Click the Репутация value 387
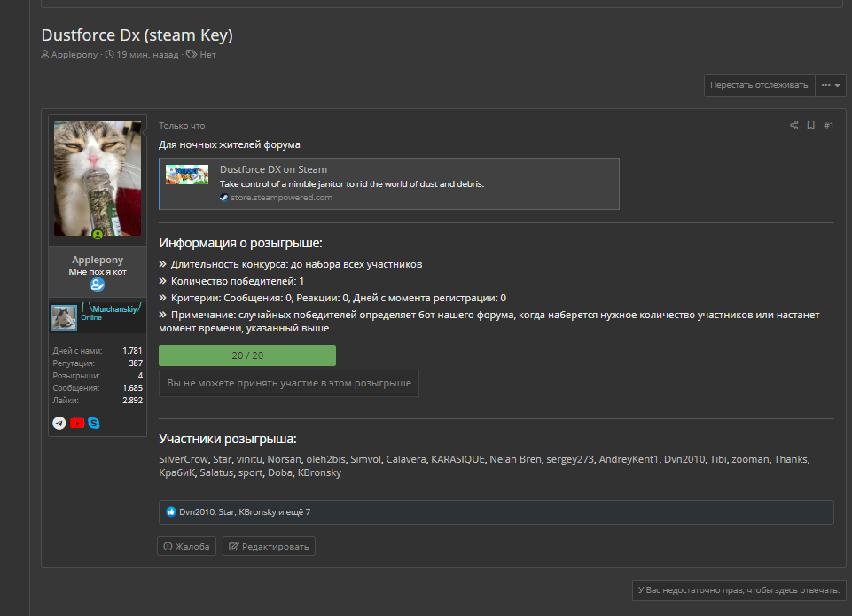 coord(136,363)
